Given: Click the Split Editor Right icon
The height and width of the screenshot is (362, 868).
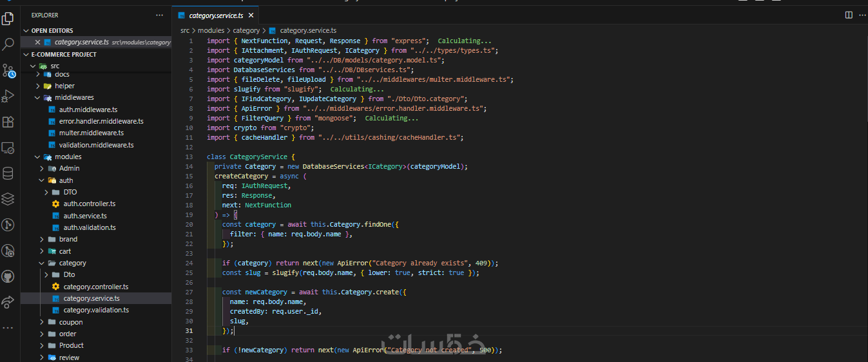Looking at the screenshot, I should pos(848,15).
